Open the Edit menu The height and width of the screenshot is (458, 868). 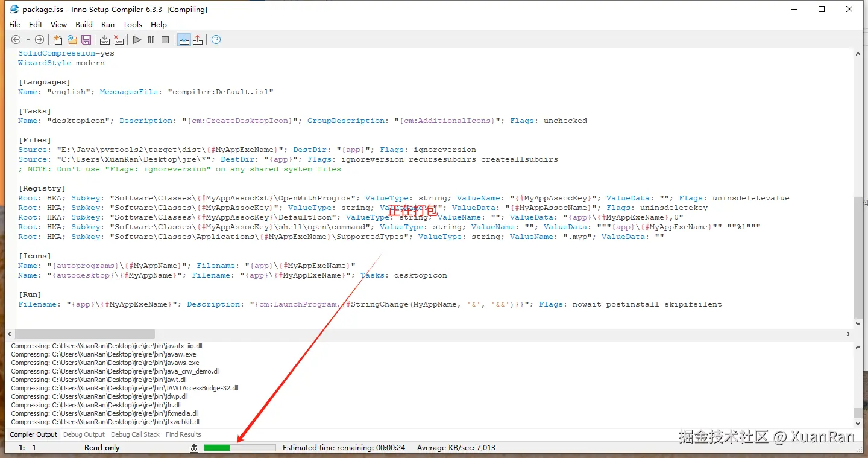pos(36,25)
